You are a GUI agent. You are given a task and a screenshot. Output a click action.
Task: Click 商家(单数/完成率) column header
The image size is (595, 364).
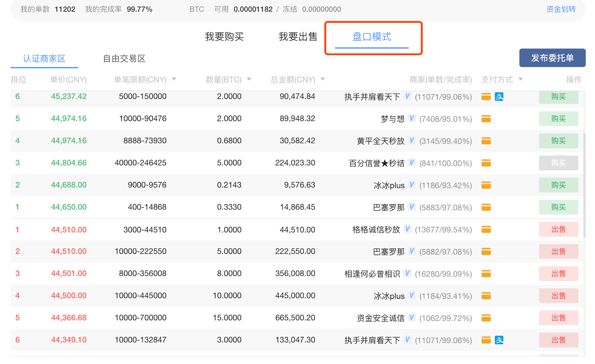(440, 80)
